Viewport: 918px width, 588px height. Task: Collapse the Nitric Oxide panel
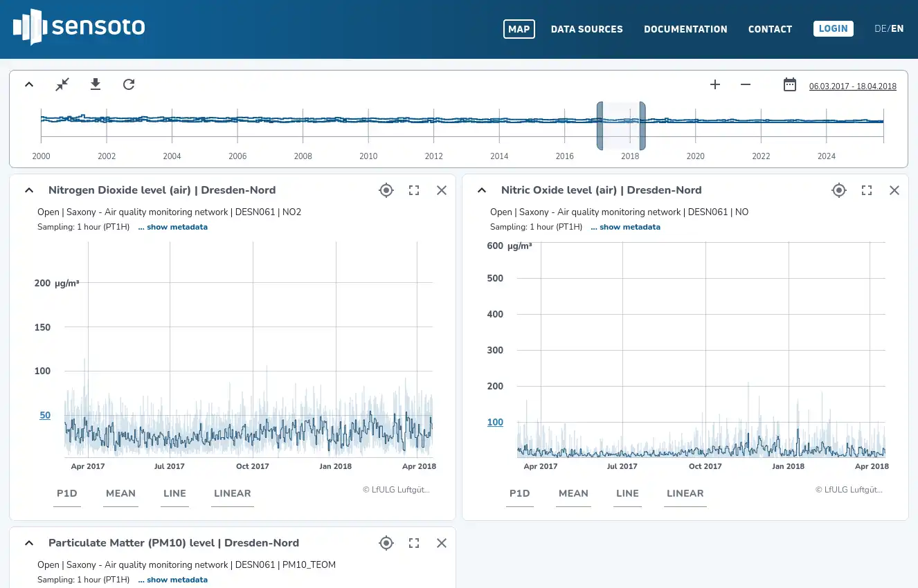click(x=482, y=190)
